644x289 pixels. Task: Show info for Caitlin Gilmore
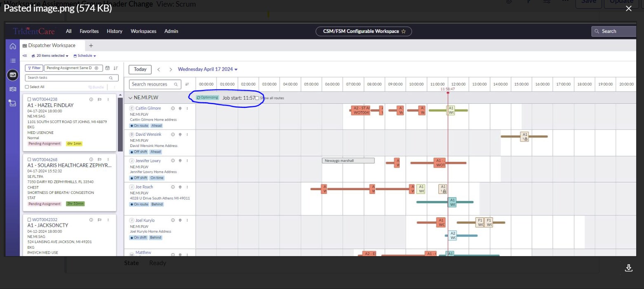pos(173,108)
